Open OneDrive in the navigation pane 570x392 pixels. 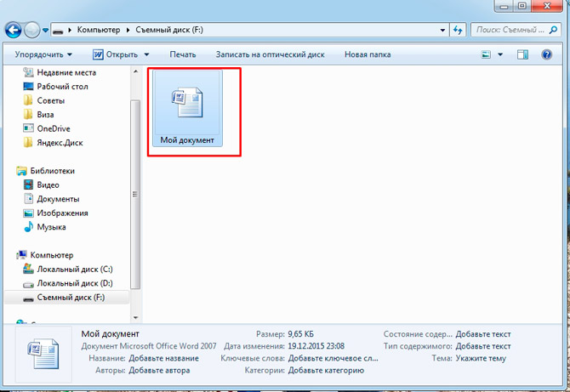tap(54, 128)
